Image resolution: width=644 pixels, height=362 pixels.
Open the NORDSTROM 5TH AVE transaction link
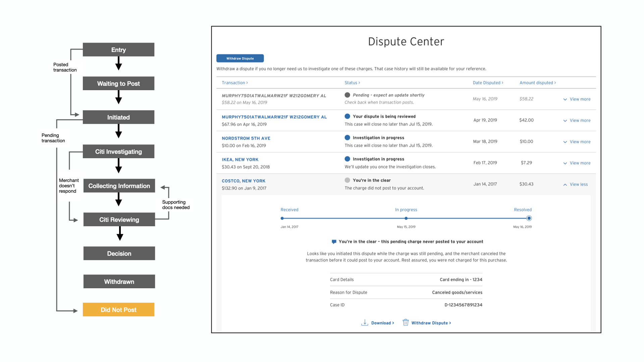pos(246,138)
